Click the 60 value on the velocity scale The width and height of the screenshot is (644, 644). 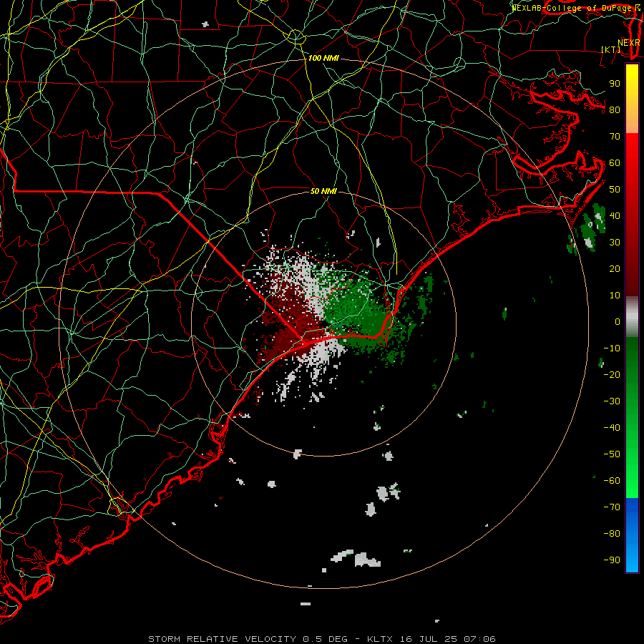(615, 162)
